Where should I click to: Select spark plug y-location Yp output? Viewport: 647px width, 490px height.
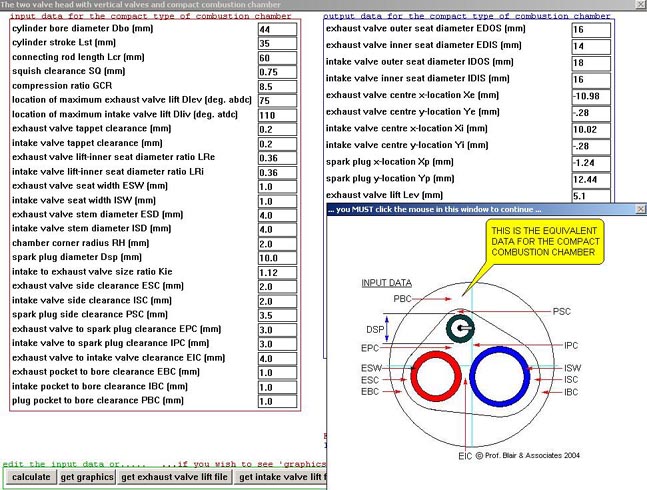point(591,180)
